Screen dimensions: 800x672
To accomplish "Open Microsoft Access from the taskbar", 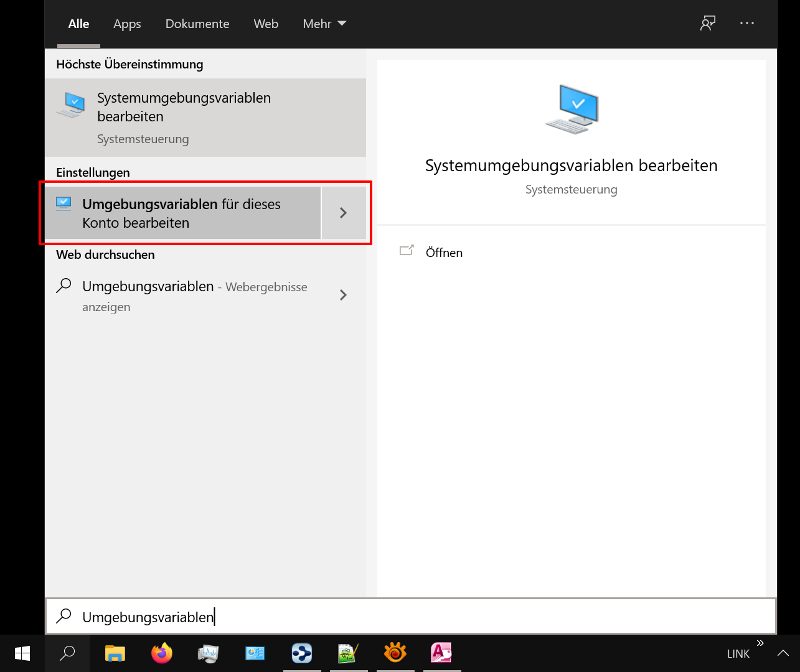I will click(x=441, y=653).
